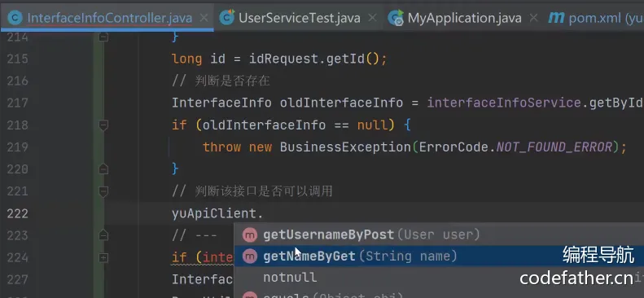Click line number 222 in the gutter
Viewport: 644px width, 298px height.
(17, 213)
